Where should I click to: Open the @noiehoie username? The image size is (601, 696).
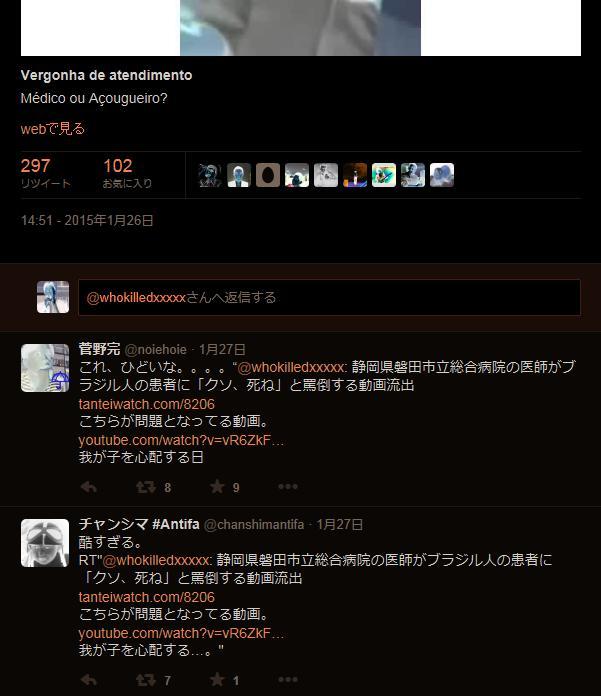pyautogui.click(x=155, y=350)
